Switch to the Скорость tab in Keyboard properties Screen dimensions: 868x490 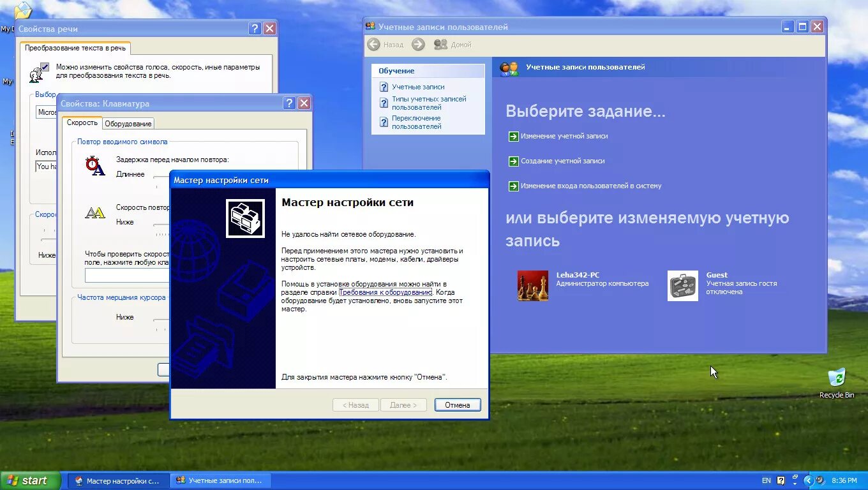[82, 122]
